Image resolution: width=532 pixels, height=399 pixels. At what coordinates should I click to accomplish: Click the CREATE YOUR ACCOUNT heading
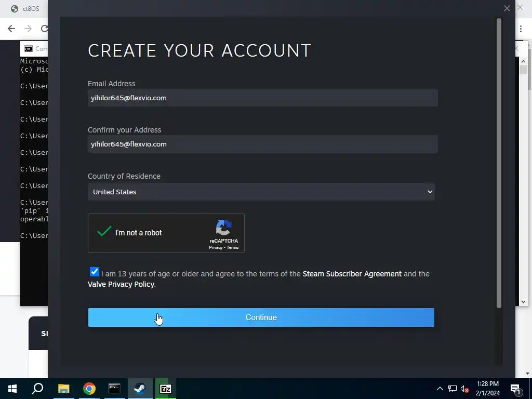point(199,50)
